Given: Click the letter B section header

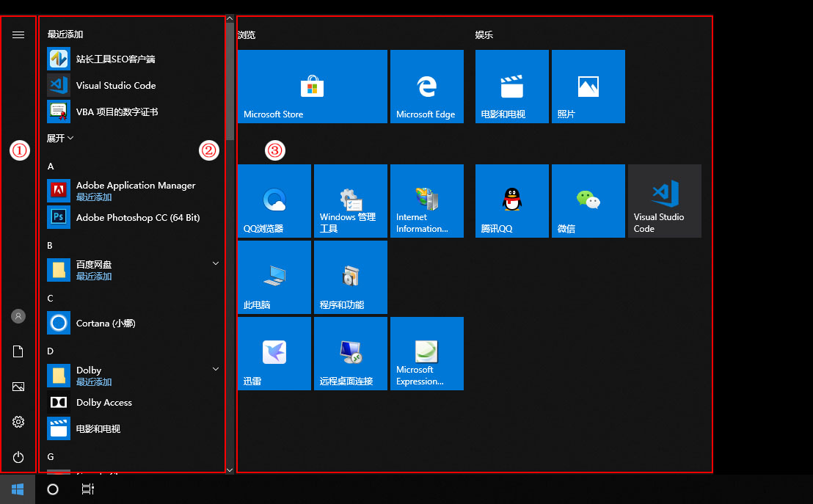Looking at the screenshot, I should 50,246.
